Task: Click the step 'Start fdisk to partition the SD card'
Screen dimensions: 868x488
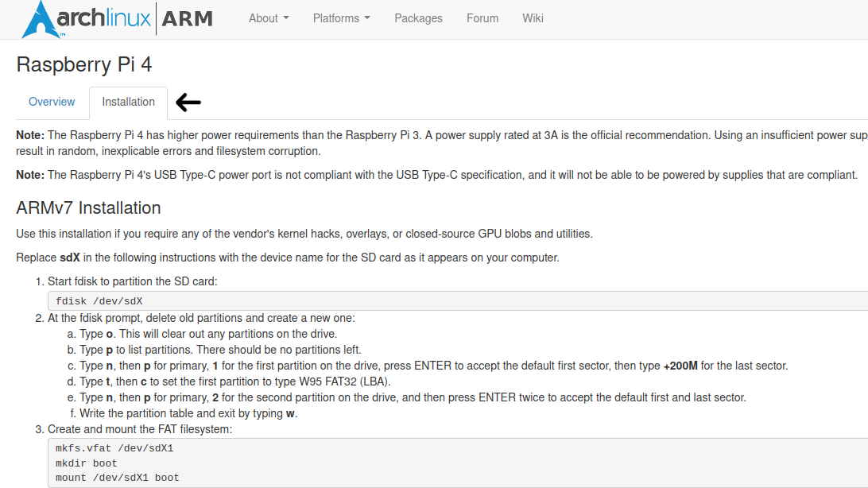Action: pyautogui.click(x=132, y=281)
